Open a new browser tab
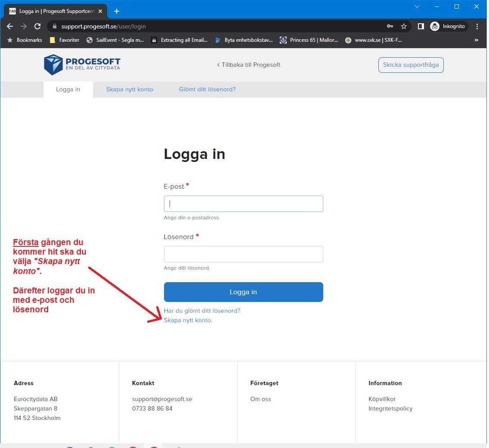Image resolution: width=489 pixels, height=448 pixels. pos(117,11)
